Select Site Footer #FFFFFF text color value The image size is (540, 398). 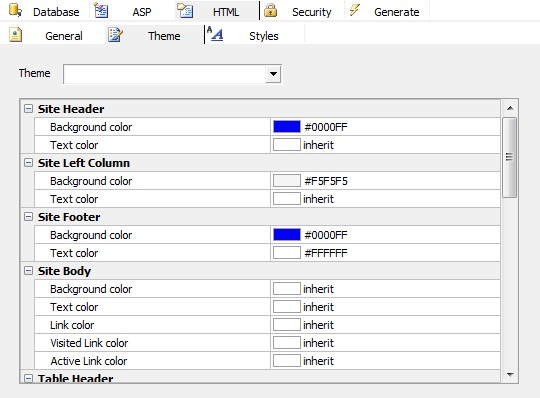[x=326, y=253]
